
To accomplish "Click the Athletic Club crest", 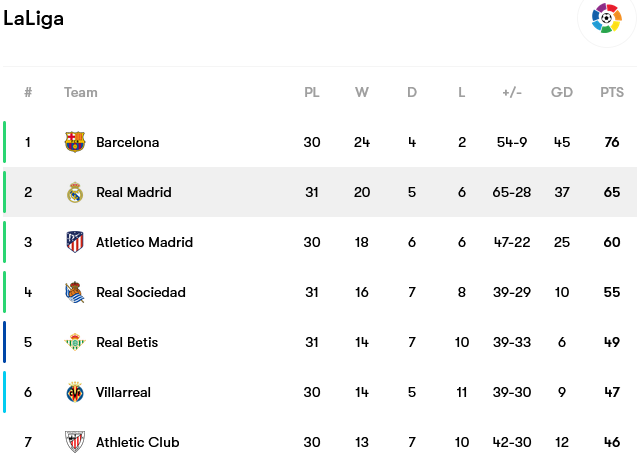I will pyautogui.click(x=75, y=442).
